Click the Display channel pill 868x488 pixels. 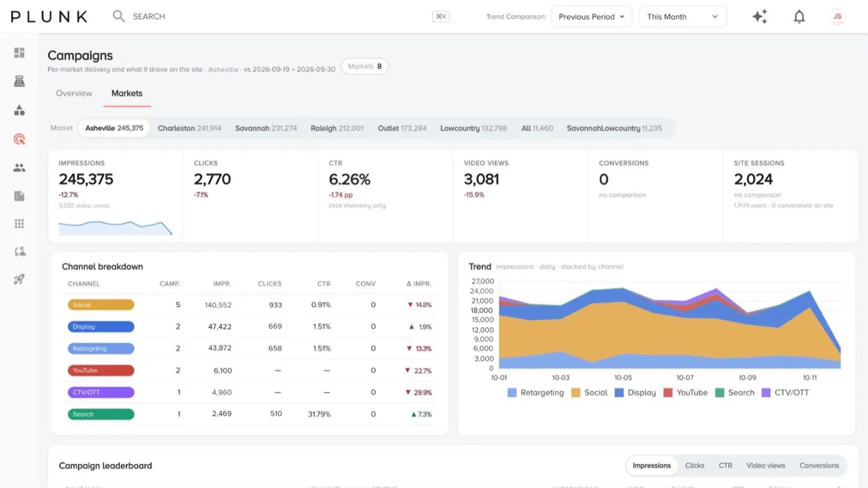[x=101, y=327]
